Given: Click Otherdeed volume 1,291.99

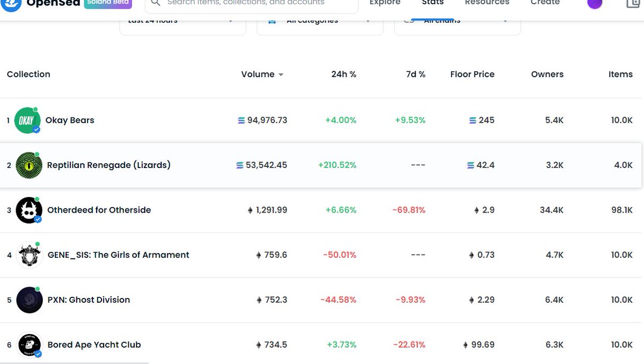Looking at the screenshot, I should [x=267, y=210].
